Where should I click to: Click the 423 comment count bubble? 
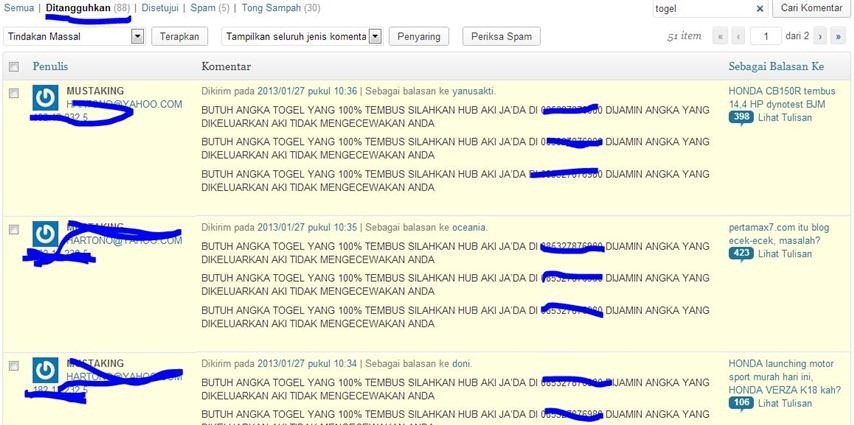pyautogui.click(x=741, y=253)
